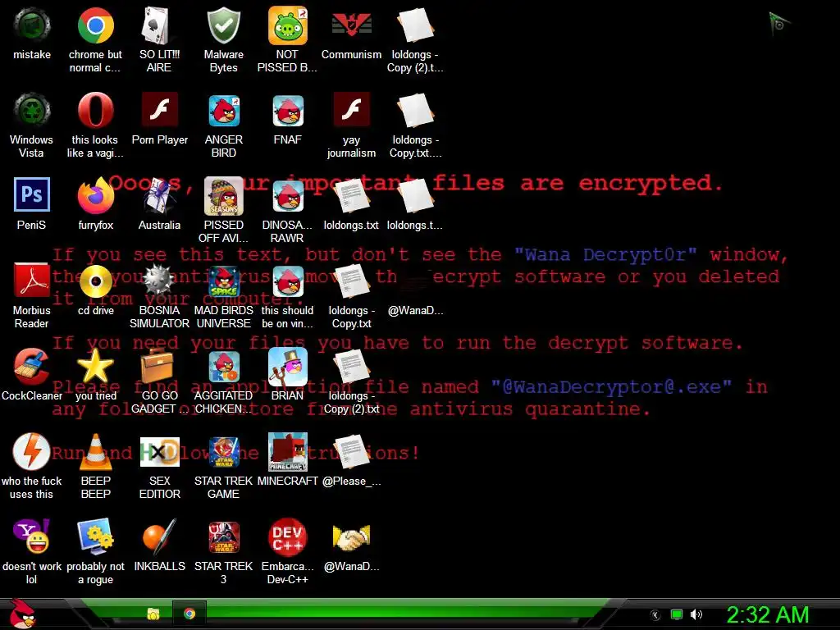Open the volume speaker tray icon
The height and width of the screenshot is (630, 840).
click(x=696, y=614)
